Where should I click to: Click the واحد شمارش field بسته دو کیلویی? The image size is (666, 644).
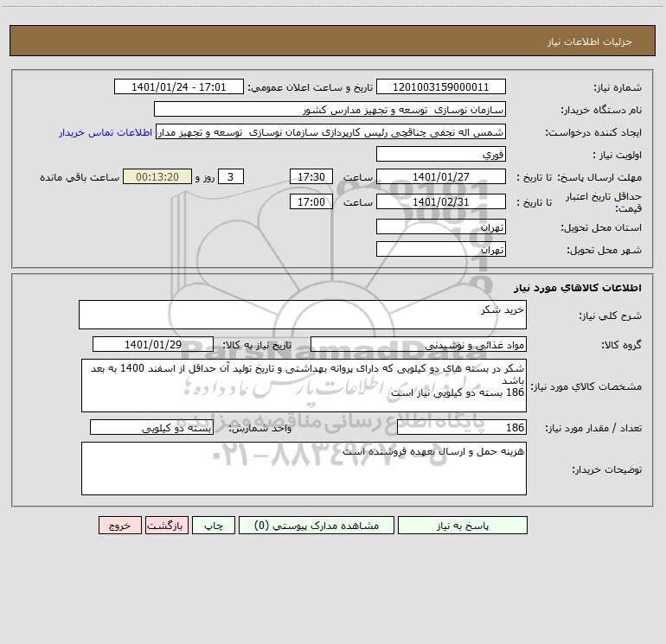pos(151,427)
